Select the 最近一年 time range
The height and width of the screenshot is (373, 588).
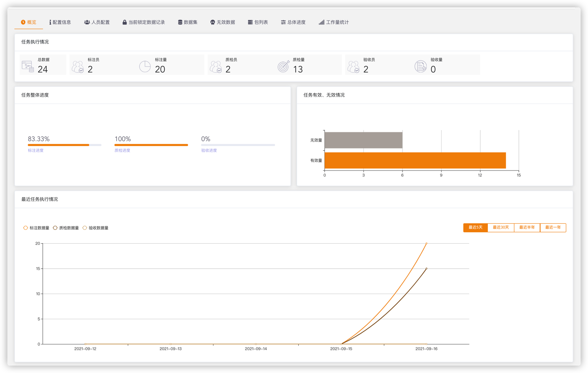553,227
